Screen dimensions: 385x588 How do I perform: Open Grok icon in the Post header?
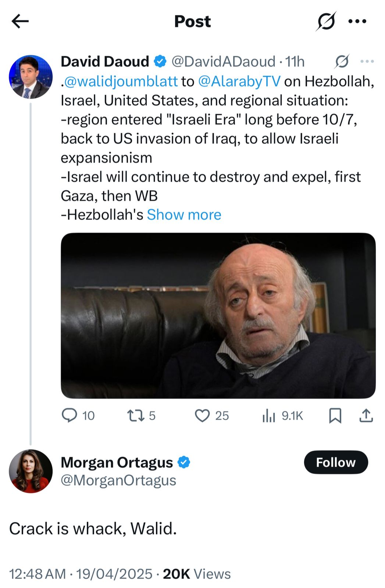point(325,21)
